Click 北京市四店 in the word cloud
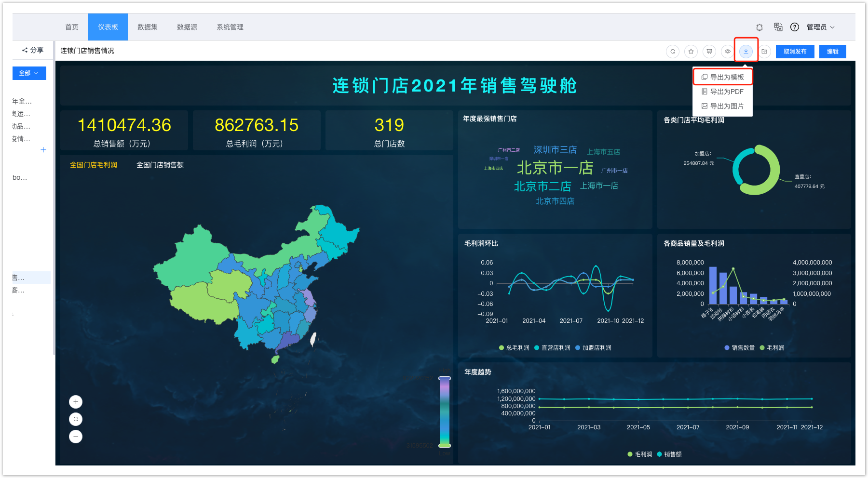The width and height of the screenshot is (868, 478). [555, 201]
